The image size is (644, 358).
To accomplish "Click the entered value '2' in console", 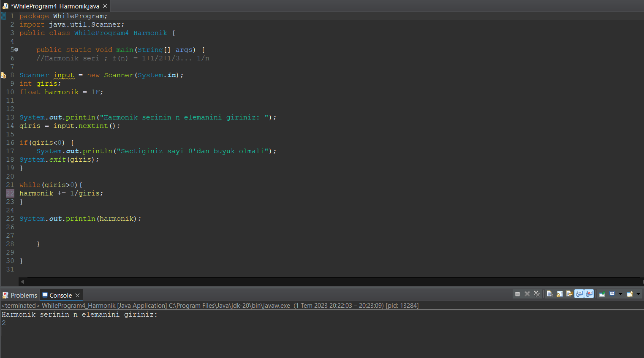I will [4, 323].
